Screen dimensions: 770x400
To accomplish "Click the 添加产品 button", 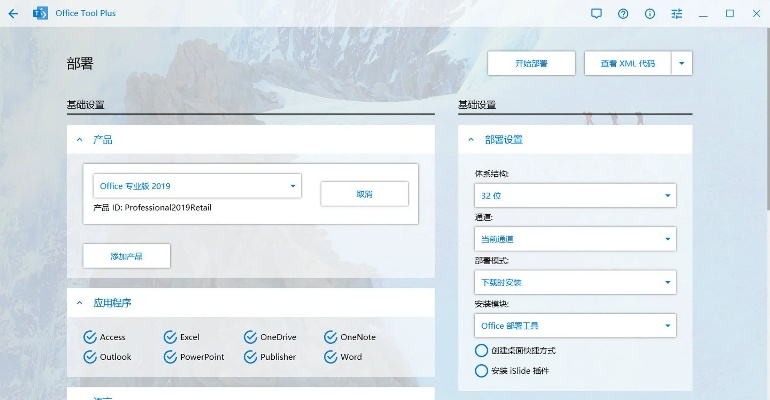I will point(126,256).
